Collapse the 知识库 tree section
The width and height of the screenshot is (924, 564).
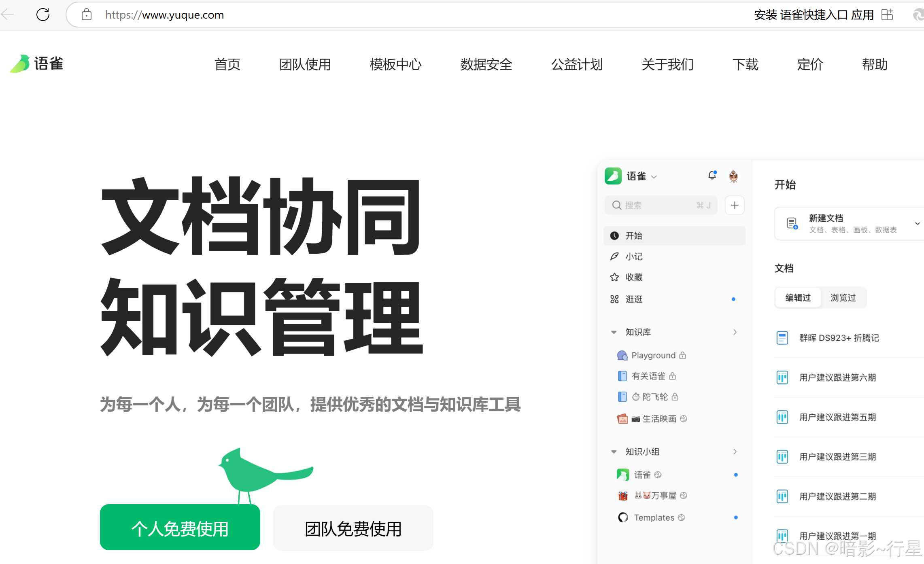(614, 332)
